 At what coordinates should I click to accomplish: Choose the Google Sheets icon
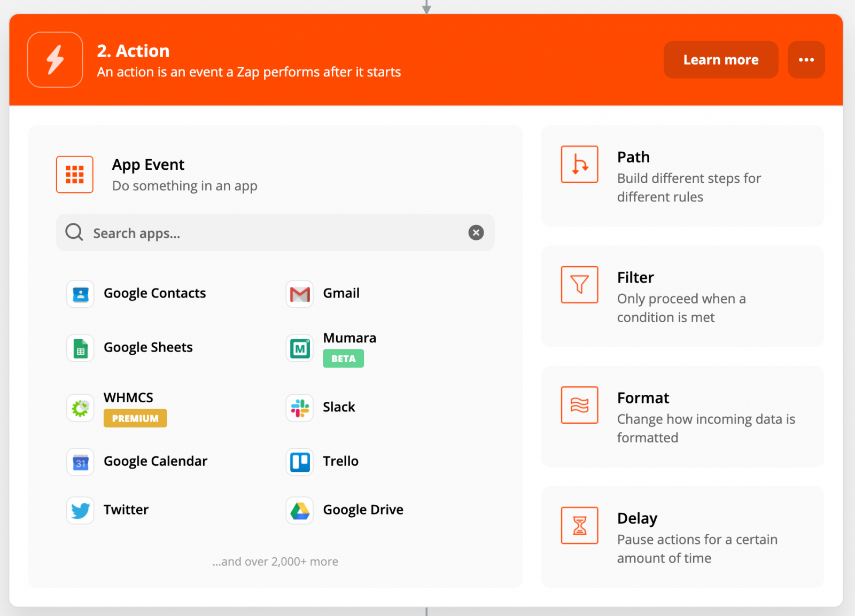tap(80, 348)
